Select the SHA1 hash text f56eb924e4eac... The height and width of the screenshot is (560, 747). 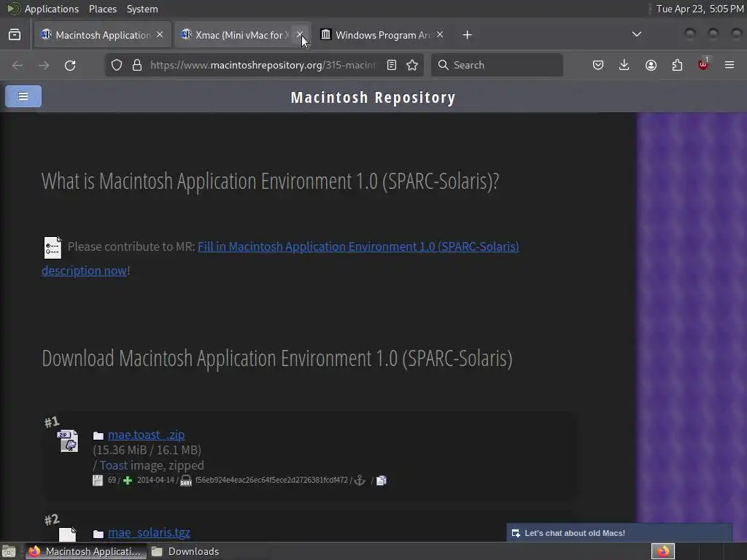pos(271,480)
